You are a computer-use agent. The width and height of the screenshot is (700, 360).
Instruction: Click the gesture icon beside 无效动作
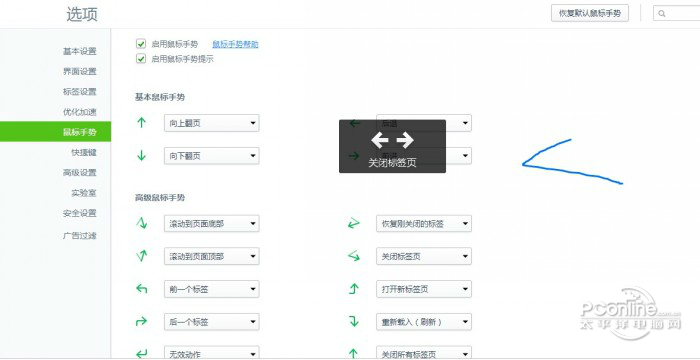(142, 354)
